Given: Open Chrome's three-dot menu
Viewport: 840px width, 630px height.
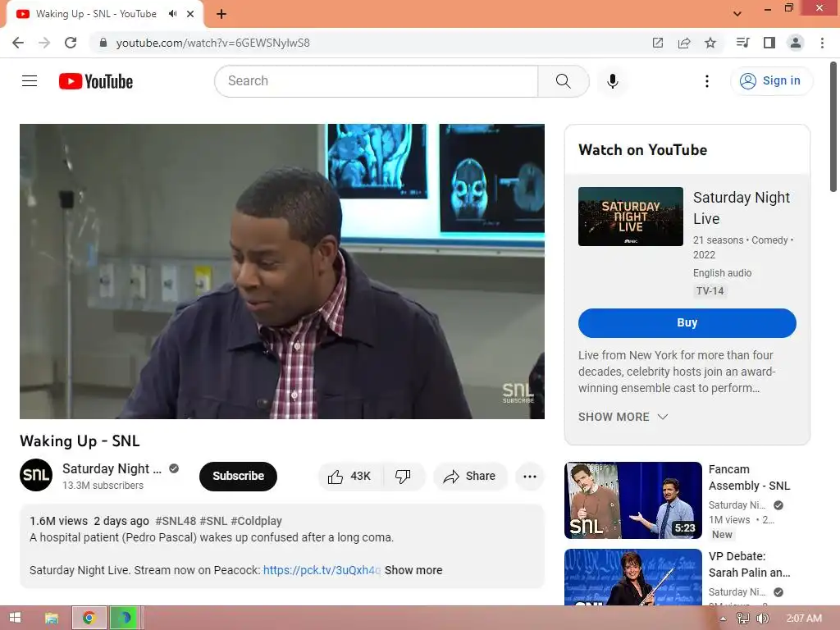Looking at the screenshot, I should point(822,43).
